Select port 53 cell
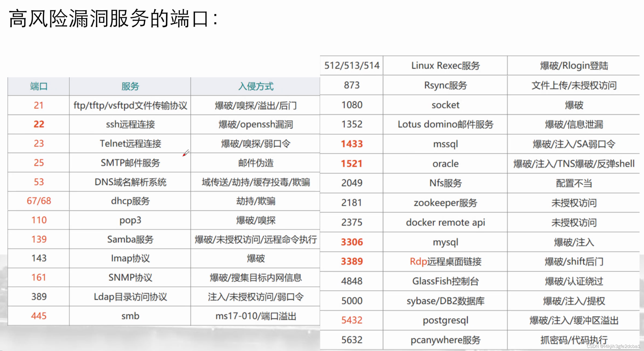The height and width of the screenshot is (351, 644). tap(39, 182)
